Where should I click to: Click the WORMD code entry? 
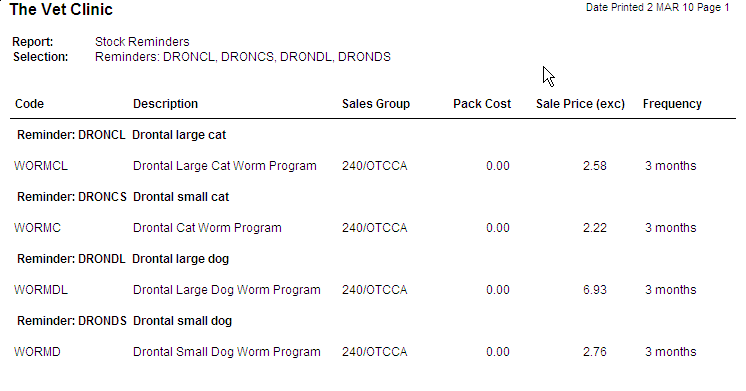[38, 352]
